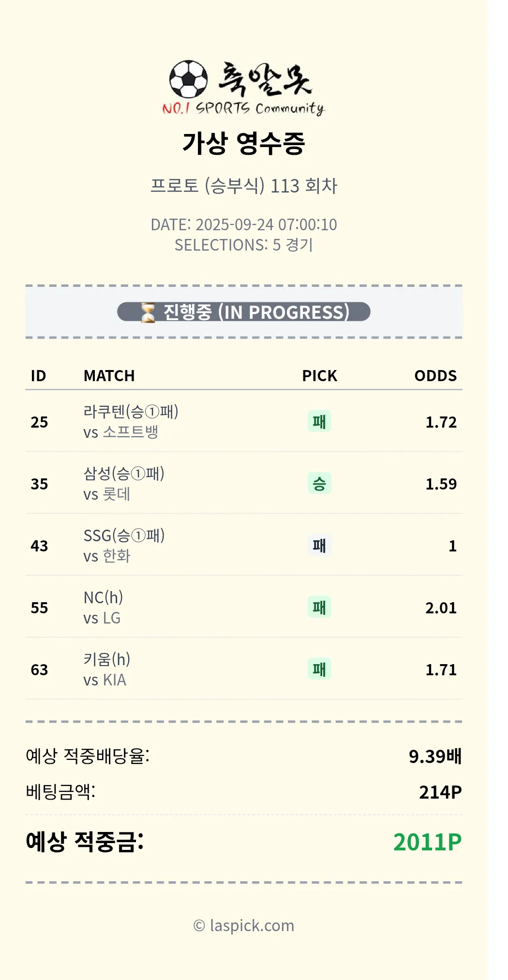The height and width of the screenshot is (980, 508).
Task: Select the 라쿠텐 vs 소프트뱅 match name
Action: [x=131, y=421]
